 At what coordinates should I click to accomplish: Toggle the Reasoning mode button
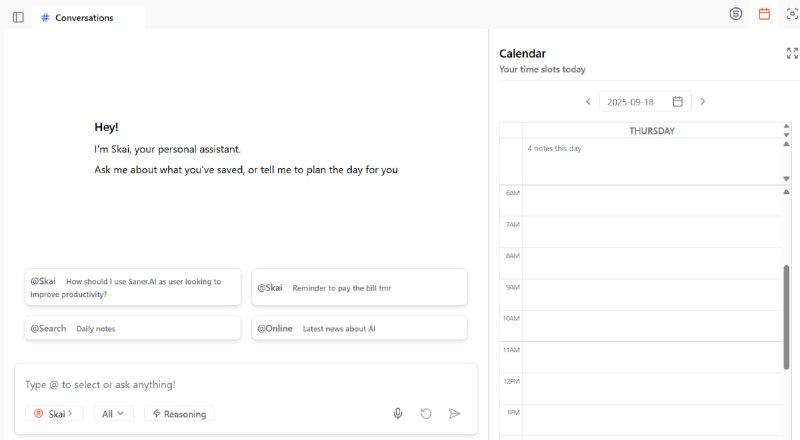tap(179, 413)
